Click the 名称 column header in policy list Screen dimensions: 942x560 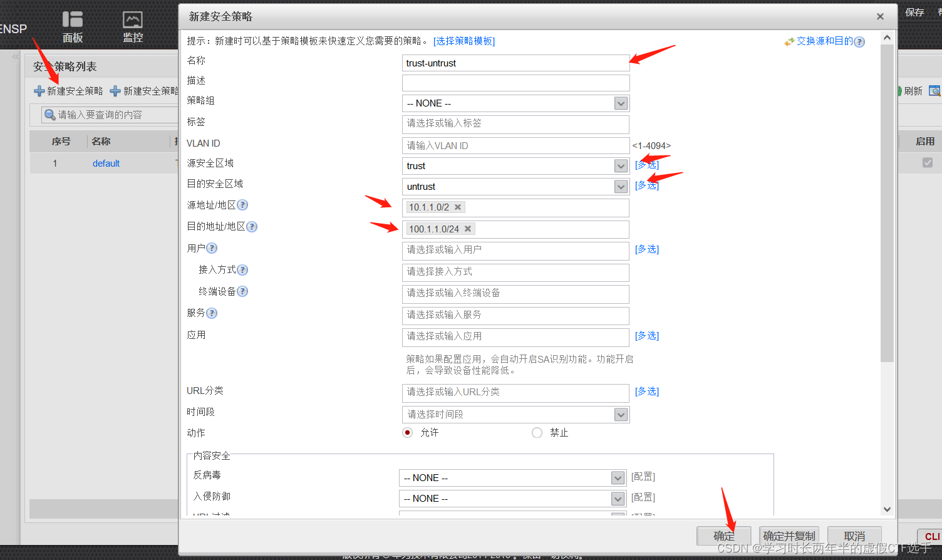point(101,142)
